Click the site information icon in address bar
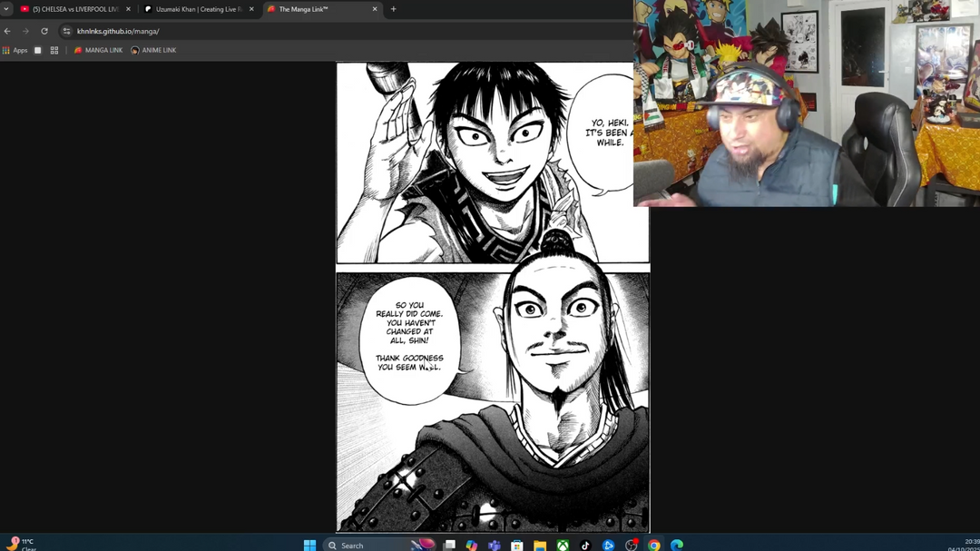This screenshot has height=551, width=980. (x=66, y=30)
